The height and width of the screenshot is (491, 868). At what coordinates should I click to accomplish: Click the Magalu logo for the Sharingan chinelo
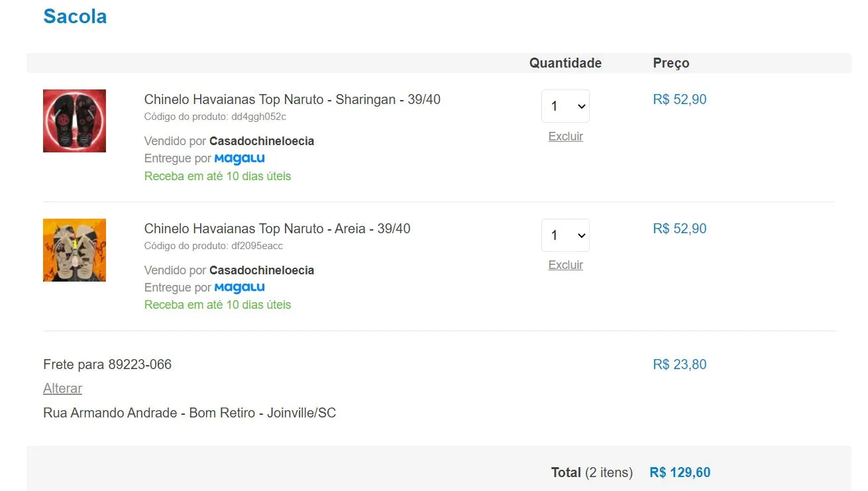point(239,158)
